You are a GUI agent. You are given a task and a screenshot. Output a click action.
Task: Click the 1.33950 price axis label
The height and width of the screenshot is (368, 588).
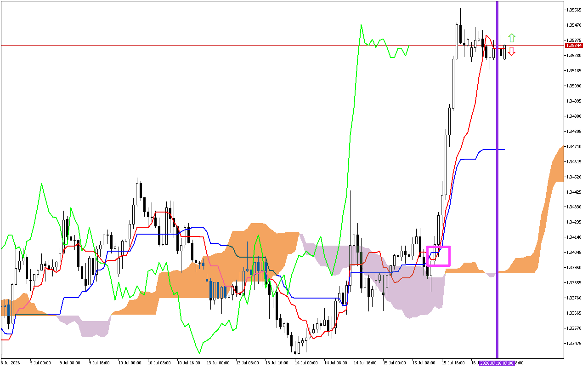pos(574,268)
